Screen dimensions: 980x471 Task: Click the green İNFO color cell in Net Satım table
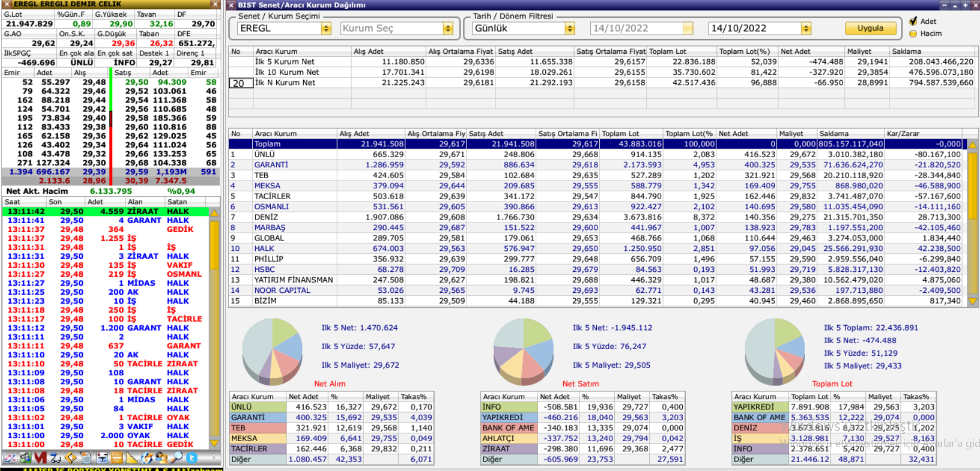click(x=509, y=407)
